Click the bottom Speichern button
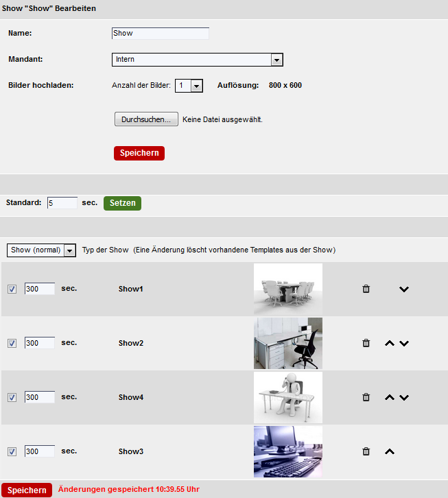The image size is (448, 498). tap(27, 490)
